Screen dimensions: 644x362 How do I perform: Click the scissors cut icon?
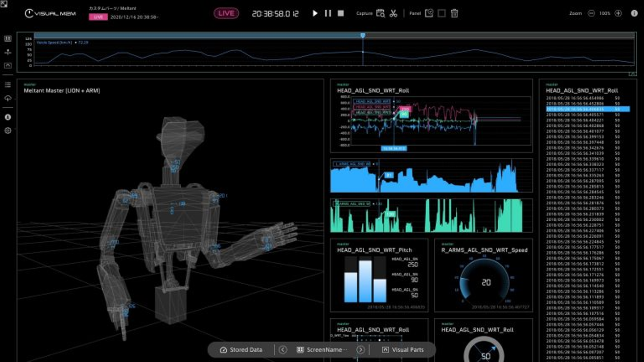click(x=393, y=13)
